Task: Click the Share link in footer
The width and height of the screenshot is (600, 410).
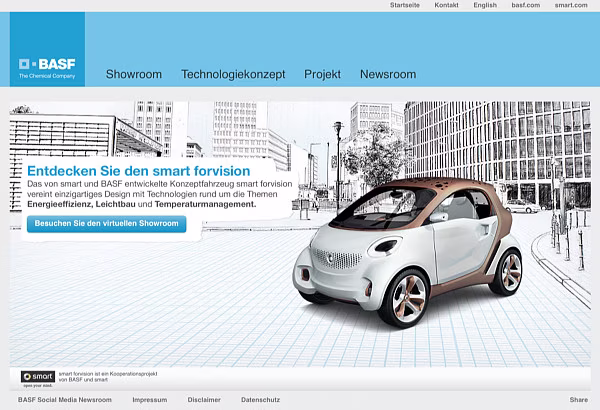Action: coord(578,400)
